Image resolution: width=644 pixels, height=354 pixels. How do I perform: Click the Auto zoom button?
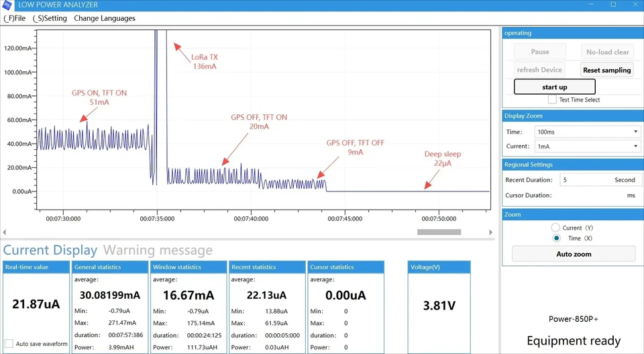pyautogui.click(x=574, y=254)
